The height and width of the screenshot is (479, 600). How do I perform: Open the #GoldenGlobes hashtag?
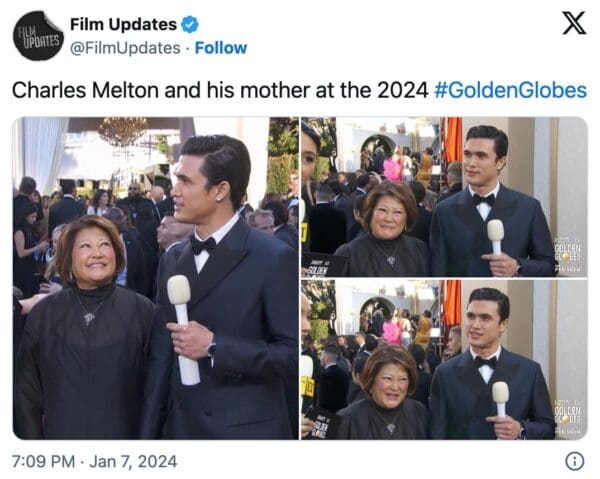511,90
